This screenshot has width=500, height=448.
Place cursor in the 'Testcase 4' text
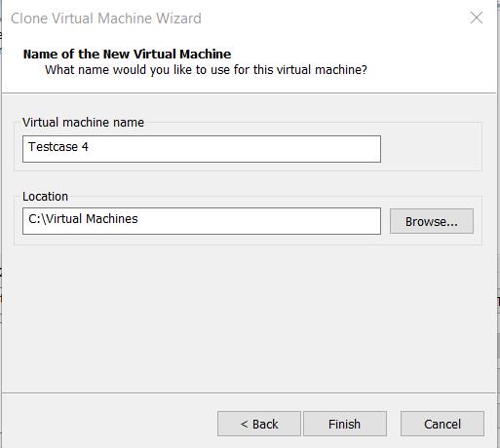point(58,147)
